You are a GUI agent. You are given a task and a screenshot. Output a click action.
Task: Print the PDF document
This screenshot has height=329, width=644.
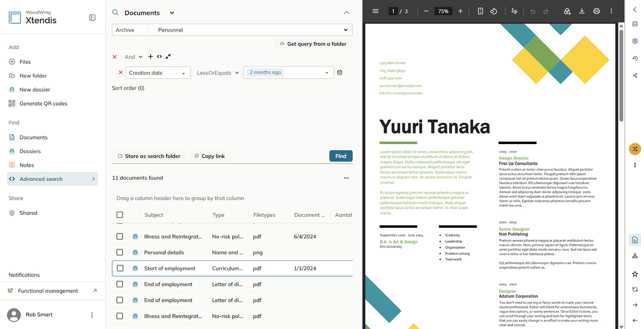pyautogui.click(x=596, y=11)
